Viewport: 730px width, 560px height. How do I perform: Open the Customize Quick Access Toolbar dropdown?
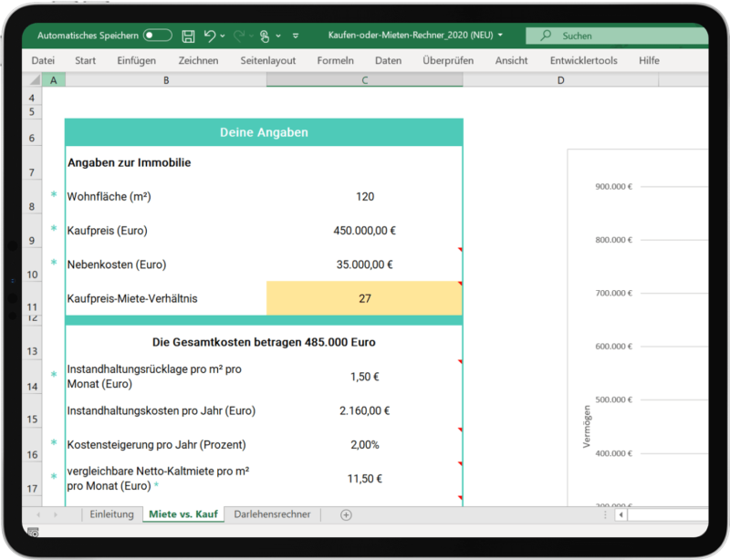[296, 36]
